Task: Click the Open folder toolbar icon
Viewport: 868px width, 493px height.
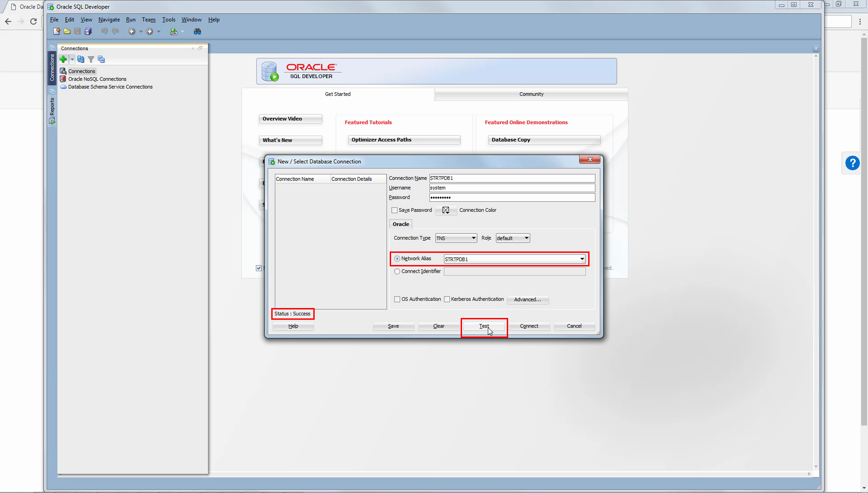Action: click(67, 32)
